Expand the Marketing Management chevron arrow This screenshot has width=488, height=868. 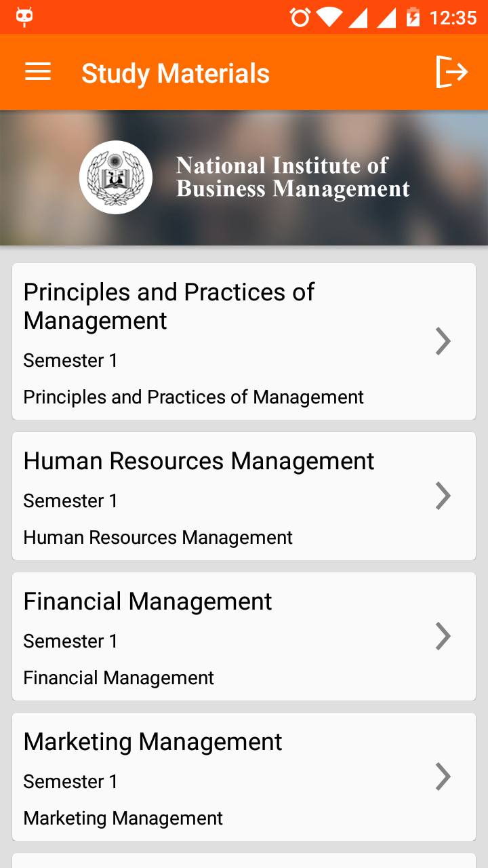click(443, 776)
